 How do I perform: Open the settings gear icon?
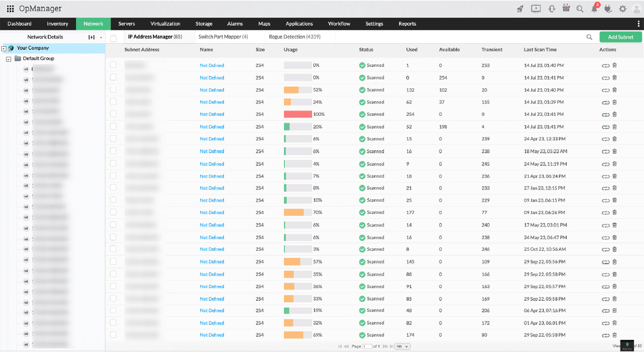point(623,9)
